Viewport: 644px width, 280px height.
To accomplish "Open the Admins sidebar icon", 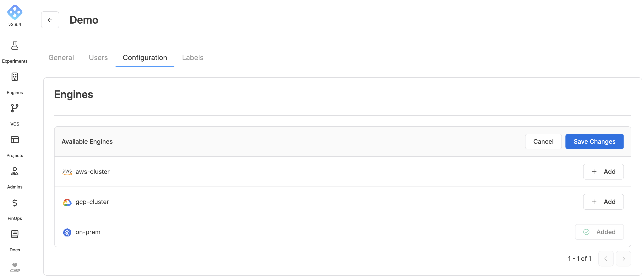I will 15,171.
